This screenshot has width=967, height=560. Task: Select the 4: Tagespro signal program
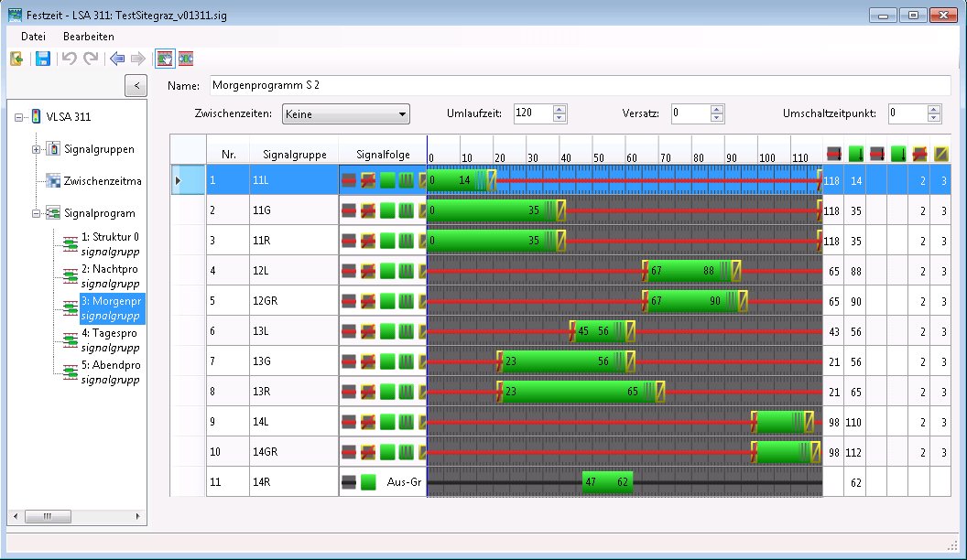[x=110, y=334]
